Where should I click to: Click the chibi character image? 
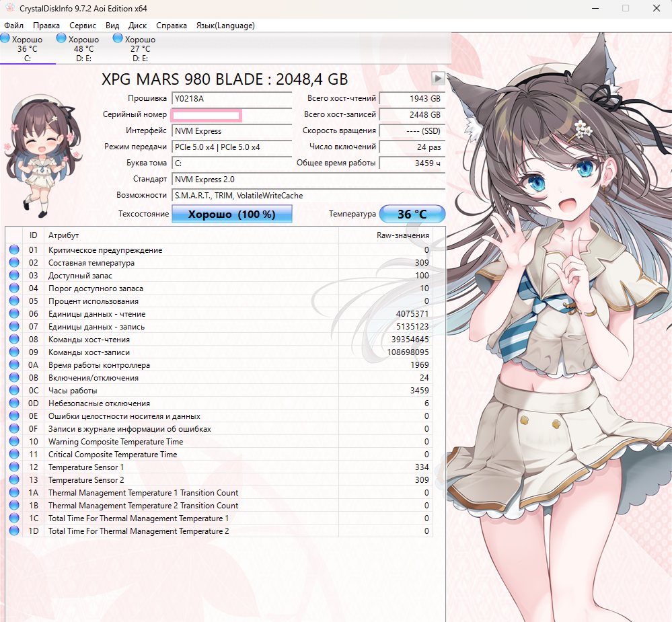[43, 157]
